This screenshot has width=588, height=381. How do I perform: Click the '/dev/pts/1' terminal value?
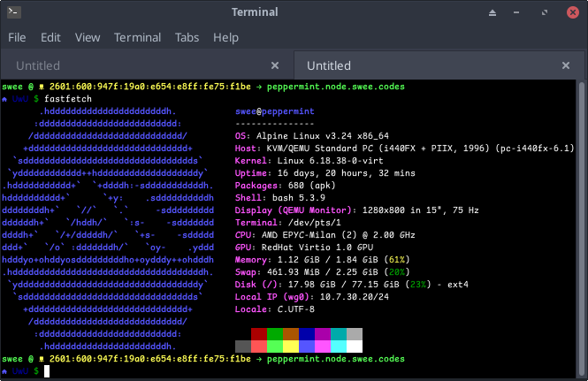(x=314, y=223)
